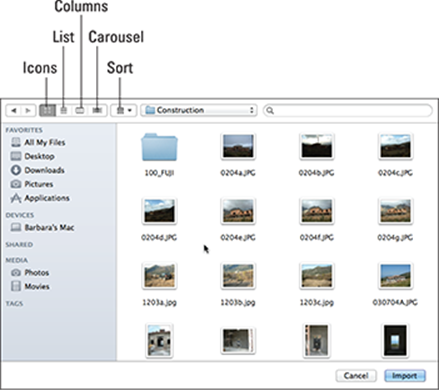Switch to Columns view

[x=80, y=110]
